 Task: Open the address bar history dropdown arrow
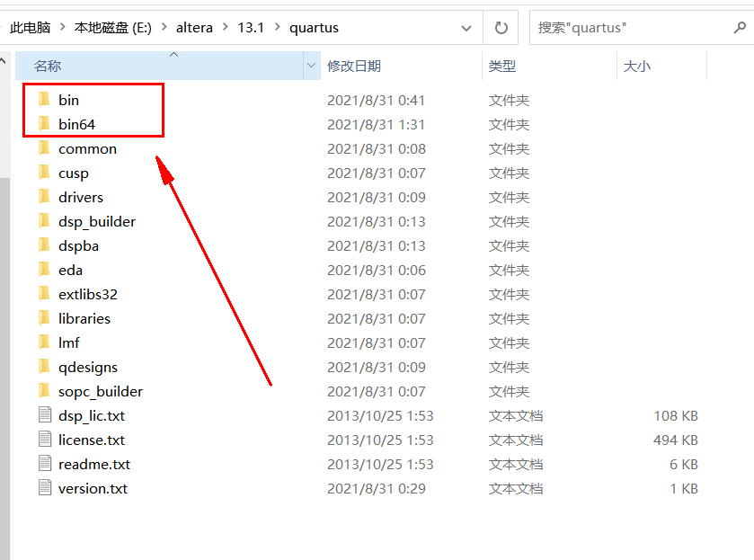[x=466, y=27]
